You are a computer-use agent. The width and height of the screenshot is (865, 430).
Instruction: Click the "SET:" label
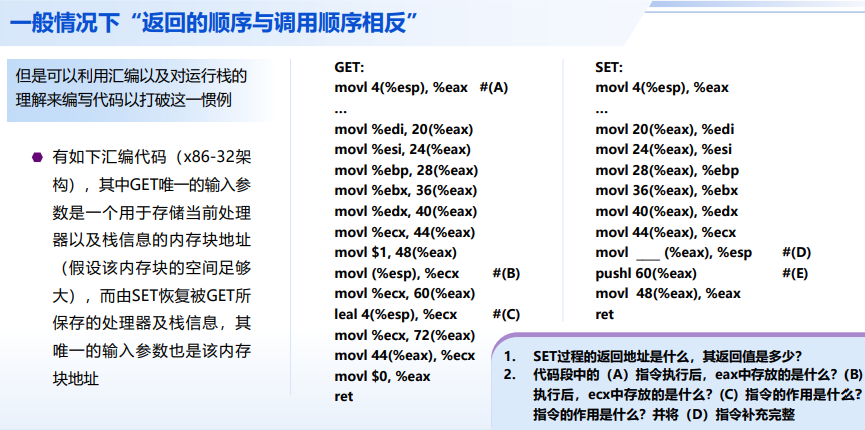click(x=609, y=67)
